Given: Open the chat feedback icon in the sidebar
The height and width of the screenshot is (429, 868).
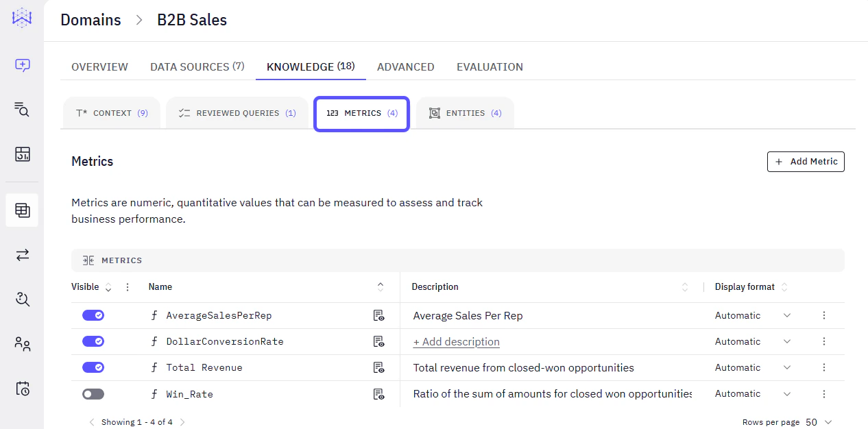Looking at the screenshot, I should (x=22, y=65).
